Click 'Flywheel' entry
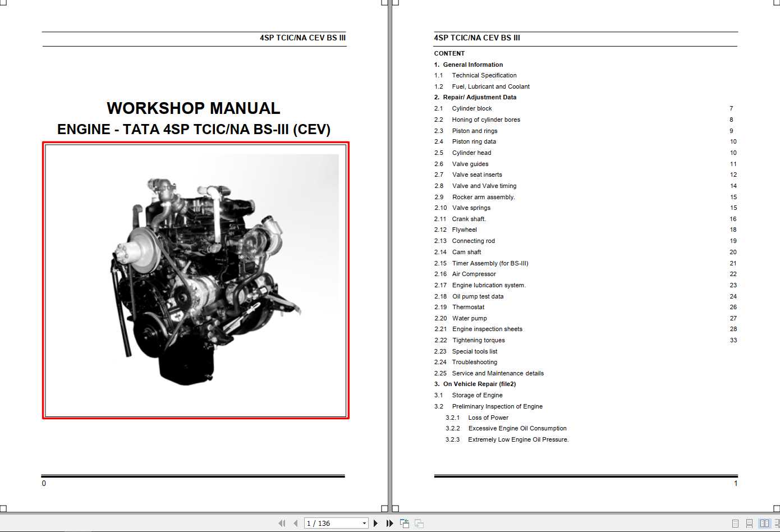Image resolution: width=780 pixels, height=532 pixels. pyautogui.click(x=465, y=230)
